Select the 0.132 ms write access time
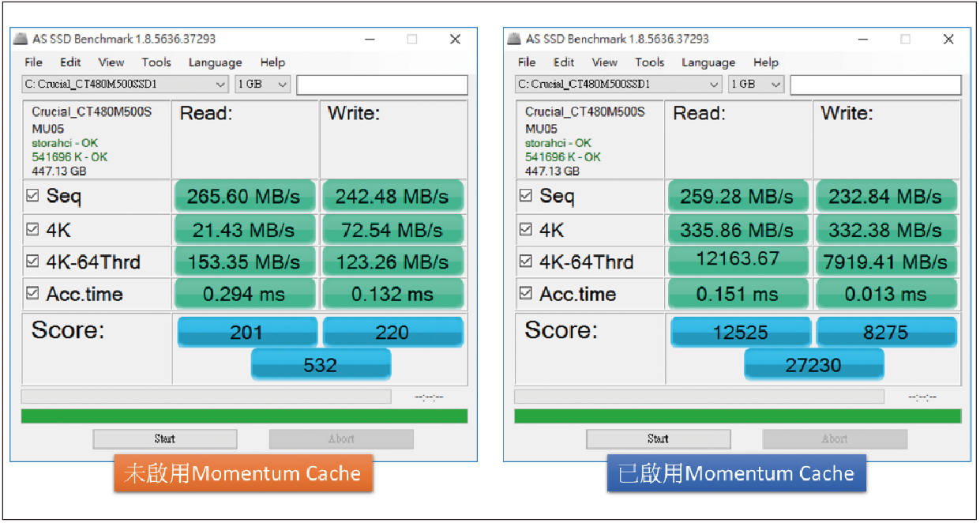This screenshot has height=523, width=980. [392, 294]
